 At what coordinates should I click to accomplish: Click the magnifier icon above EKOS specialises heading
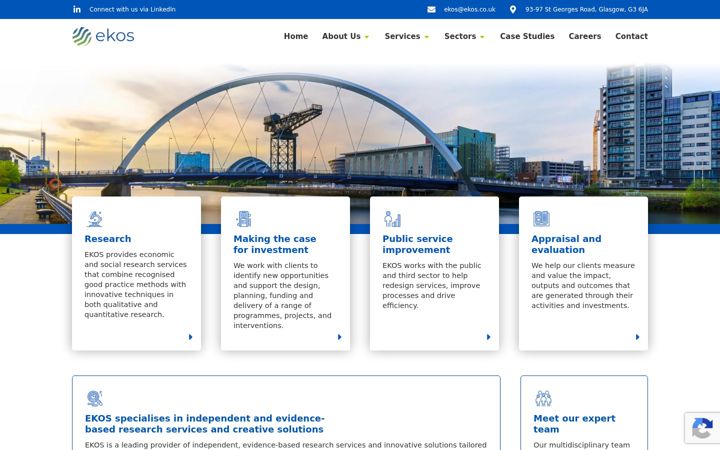[95, 398]
